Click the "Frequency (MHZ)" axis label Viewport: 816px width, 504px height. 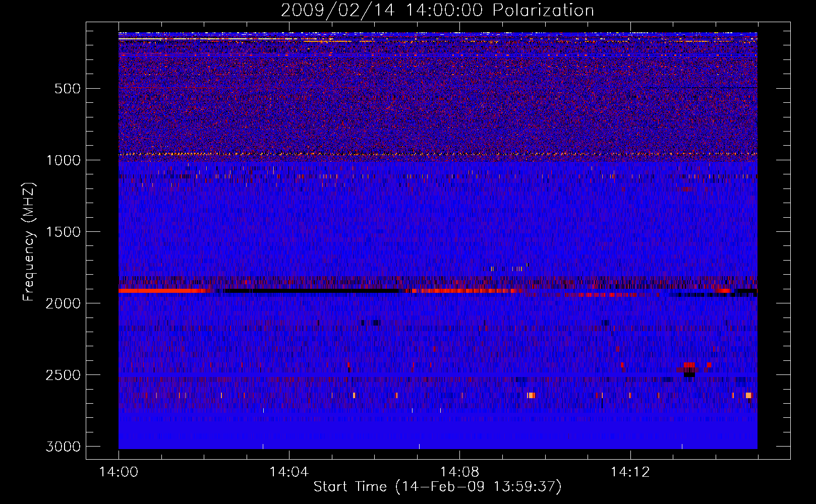pyautogui.click(x=29, y=242)
